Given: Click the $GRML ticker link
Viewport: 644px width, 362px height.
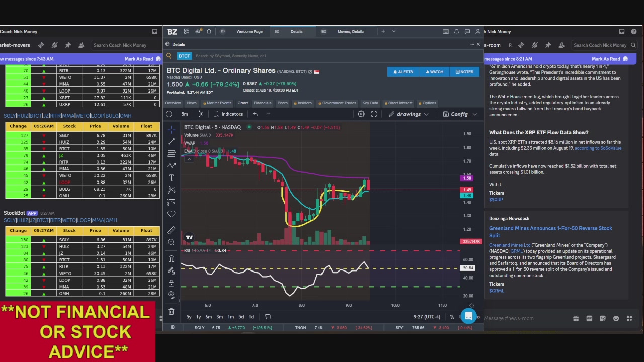Looking at the screenshot, I should click(x=496, y=291).
